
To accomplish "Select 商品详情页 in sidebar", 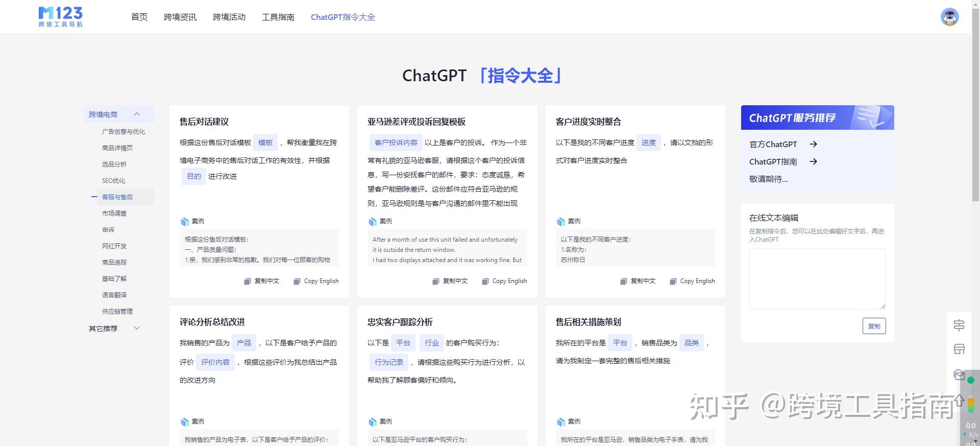I will click(117, 148).
